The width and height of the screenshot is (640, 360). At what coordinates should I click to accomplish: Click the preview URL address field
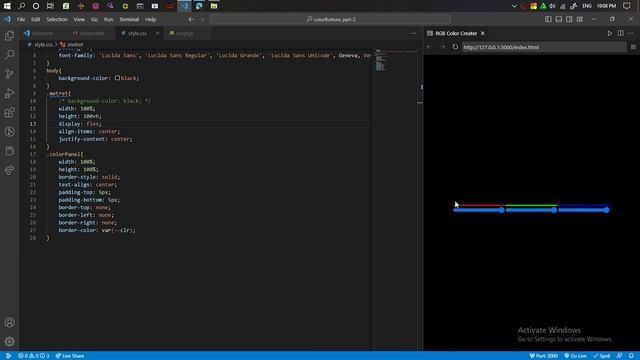click(x=544, y=47)
